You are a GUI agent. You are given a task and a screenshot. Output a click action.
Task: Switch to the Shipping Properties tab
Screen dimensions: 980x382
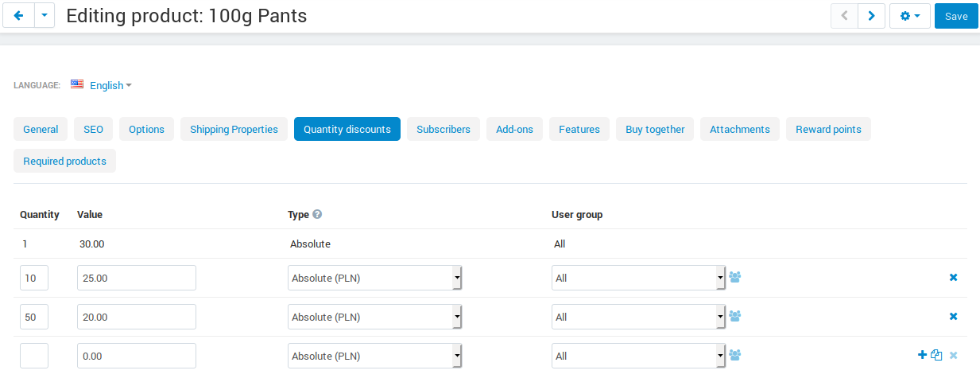[234, 129]
